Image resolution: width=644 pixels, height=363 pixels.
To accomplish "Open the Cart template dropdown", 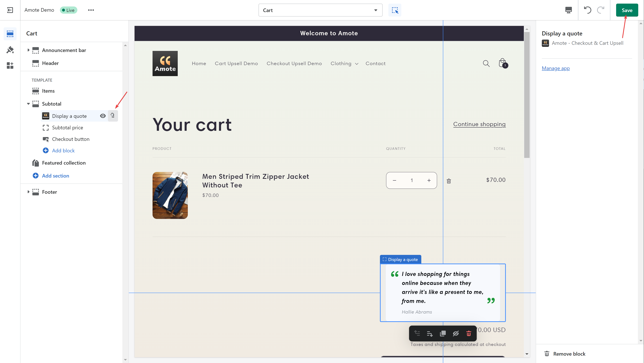I will pos(320,10).
